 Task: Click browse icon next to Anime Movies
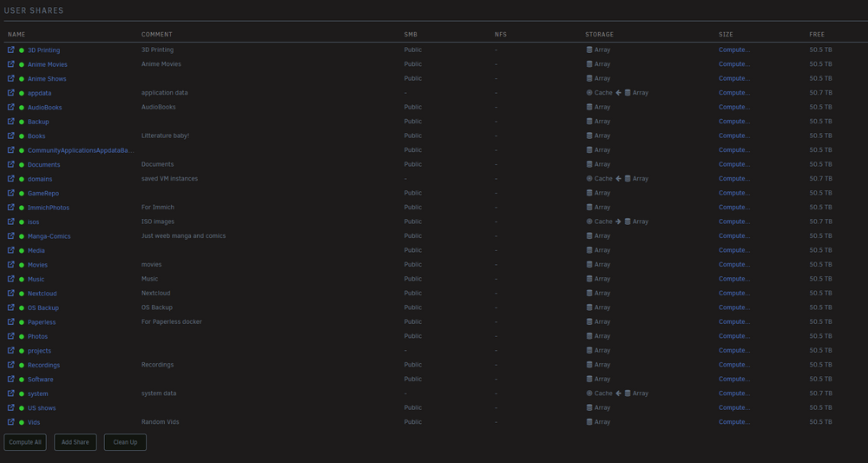point(10,64)
